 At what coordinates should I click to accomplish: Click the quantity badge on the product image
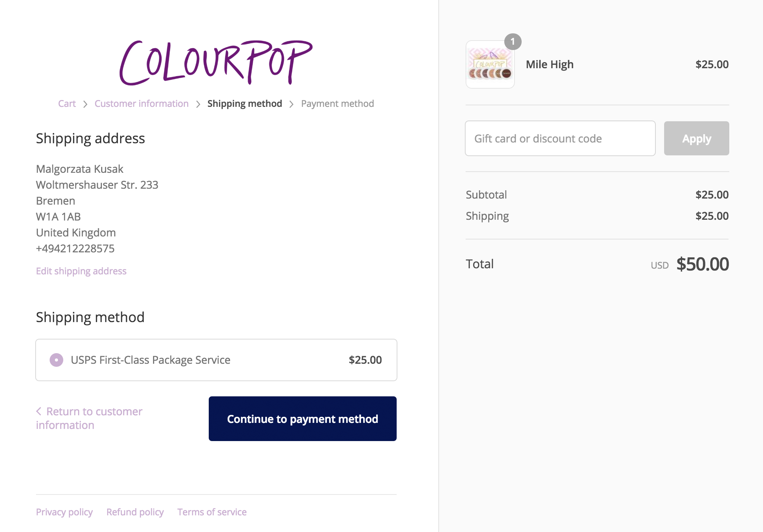click(x=513, y=42)
